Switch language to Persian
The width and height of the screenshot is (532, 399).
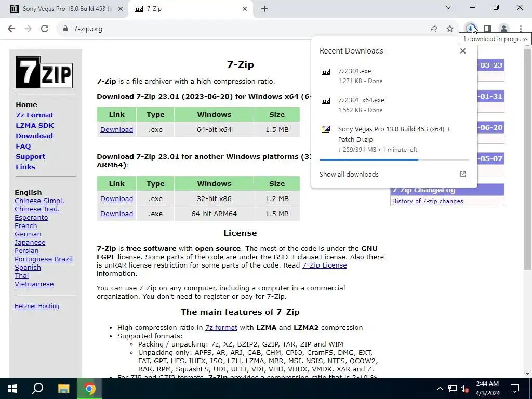pos(26,251)
